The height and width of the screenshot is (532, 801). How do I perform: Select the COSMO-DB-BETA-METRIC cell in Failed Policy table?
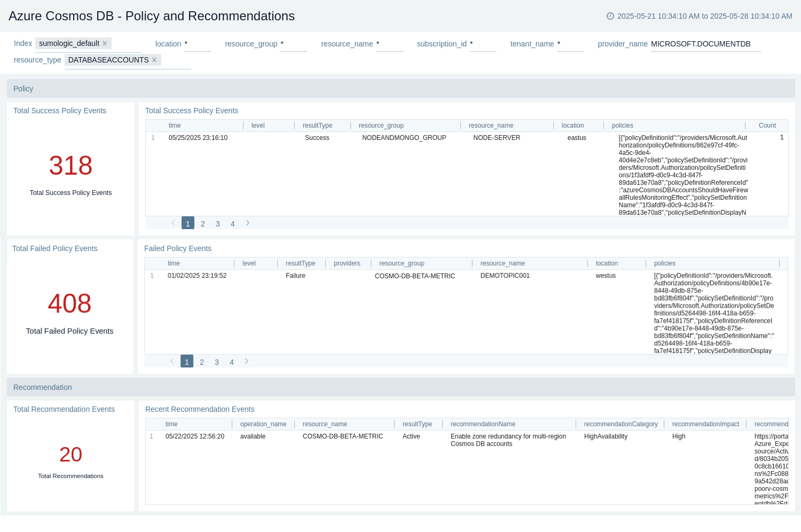(415, 276)
